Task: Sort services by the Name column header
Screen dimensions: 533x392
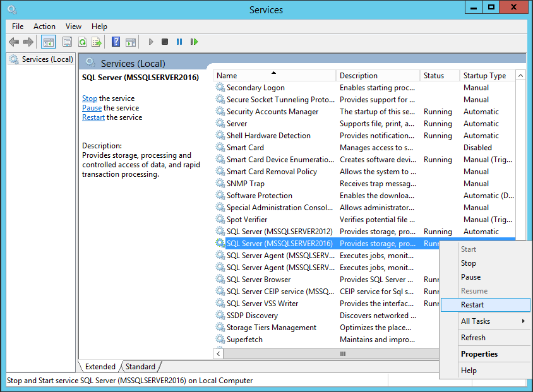Action: pyautogui.click(x=273, y=76)
